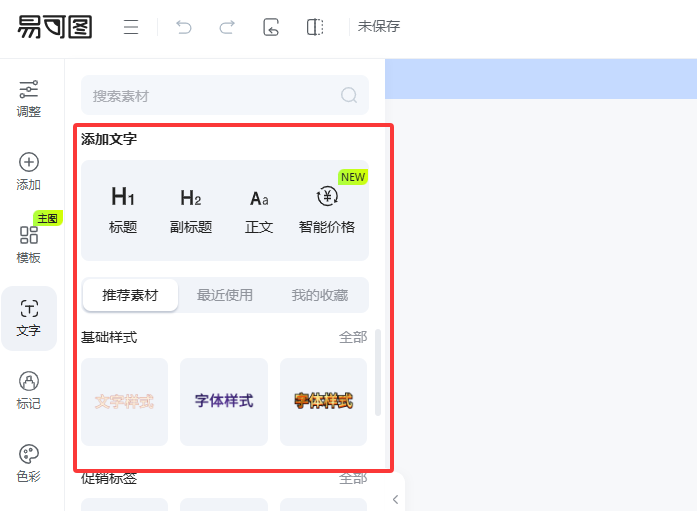697x511 pixels.
Task: Open the 色彩 color palette panel
Action: coord(29,464)
